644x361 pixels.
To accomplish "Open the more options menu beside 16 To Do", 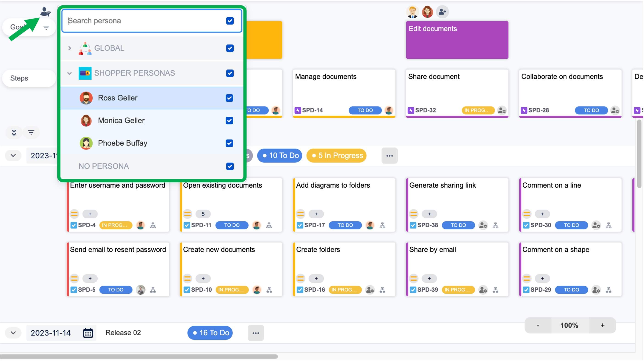I will coord(256,333).
